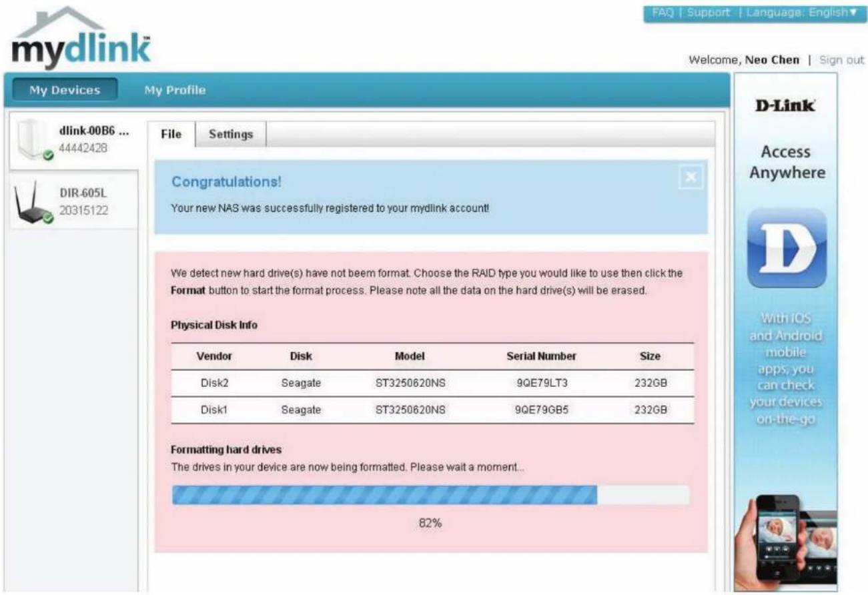The width and height of the screenshot is (868, 595).
Task: Click serial number 9QE79LT3
Action: coord(541,384)
